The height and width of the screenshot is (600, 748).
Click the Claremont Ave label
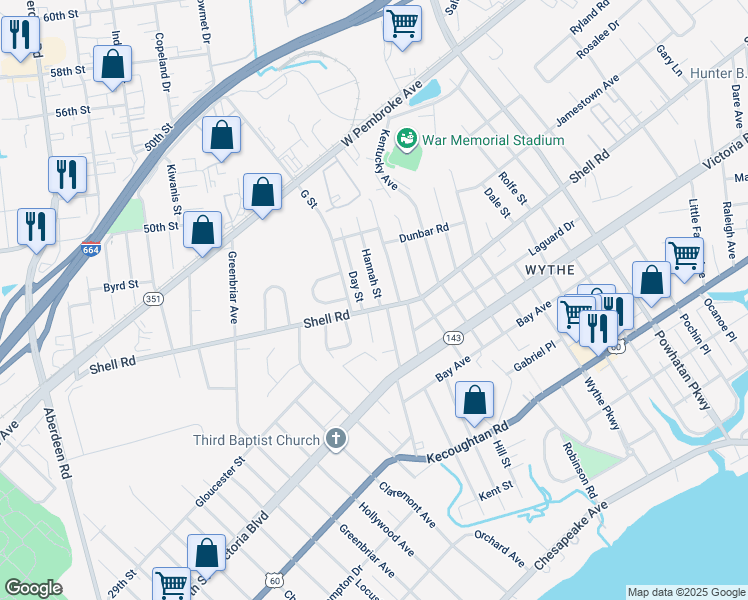tap(407, 505)
